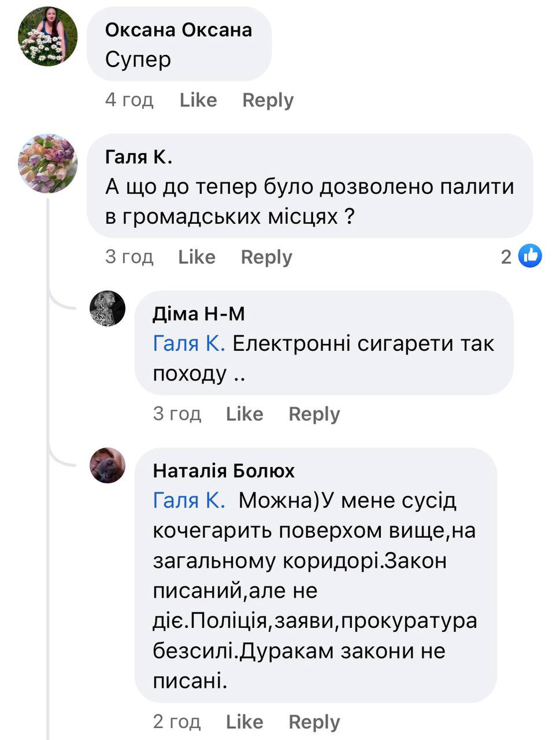The image size is (560, 740).
Task: Like Оксана Оксана's "Супер" comment
Action: click(x=198, y=100)
